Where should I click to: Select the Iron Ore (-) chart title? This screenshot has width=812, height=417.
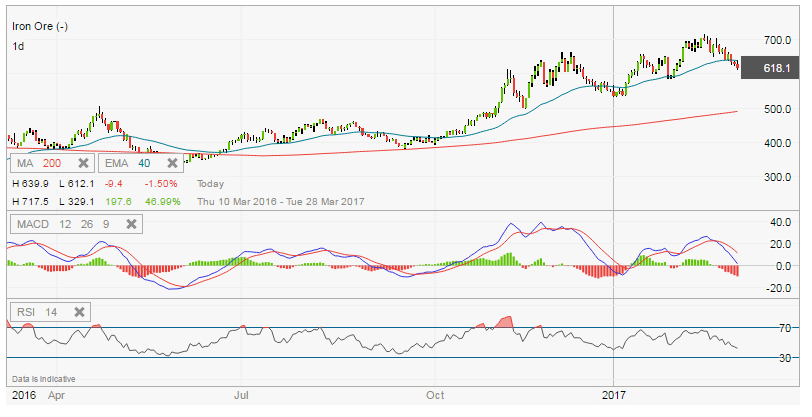[40, 26]
